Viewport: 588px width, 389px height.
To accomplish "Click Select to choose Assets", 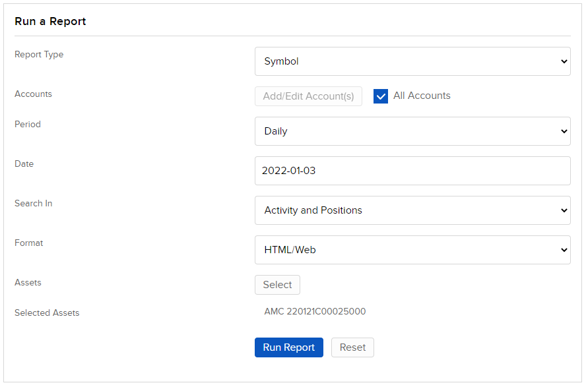I will click(x=277, y=284).
